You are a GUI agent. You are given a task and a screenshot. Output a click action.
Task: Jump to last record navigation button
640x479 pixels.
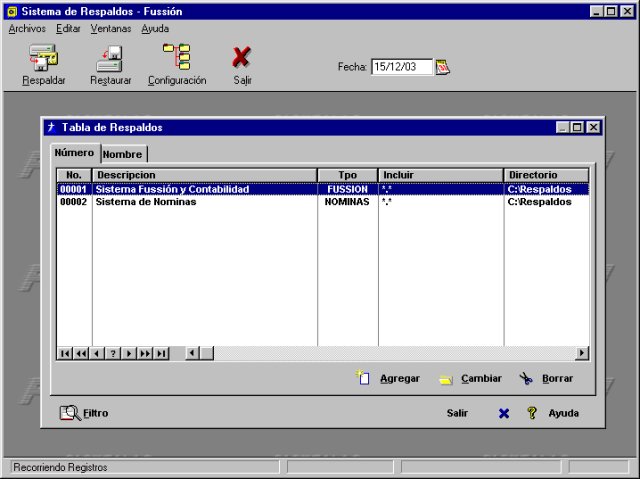[x=161, y=353]
